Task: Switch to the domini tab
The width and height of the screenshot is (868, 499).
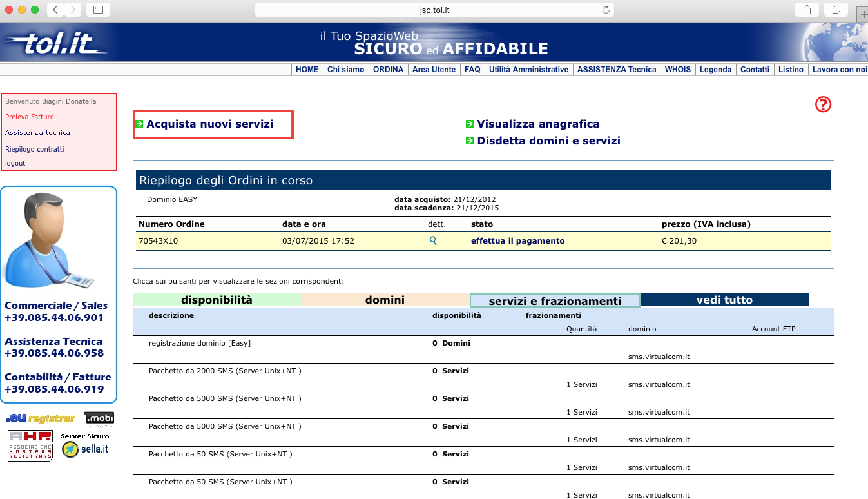Action: point(385,300)
